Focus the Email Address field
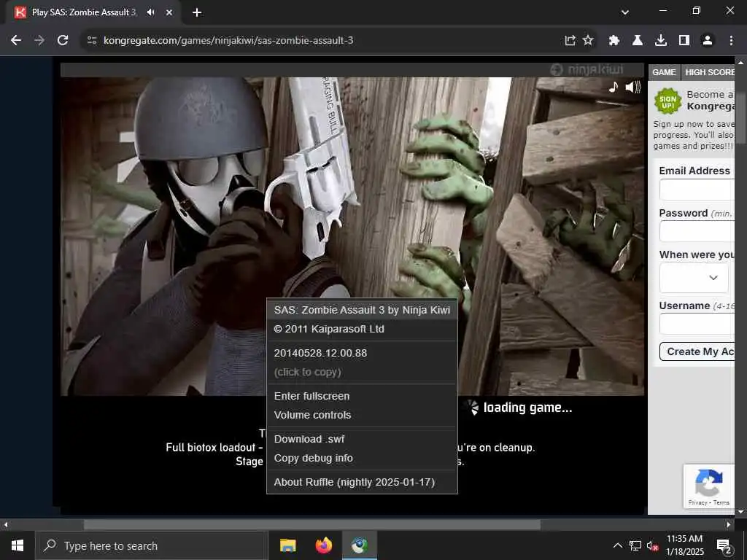 click(x=697, y=190)
